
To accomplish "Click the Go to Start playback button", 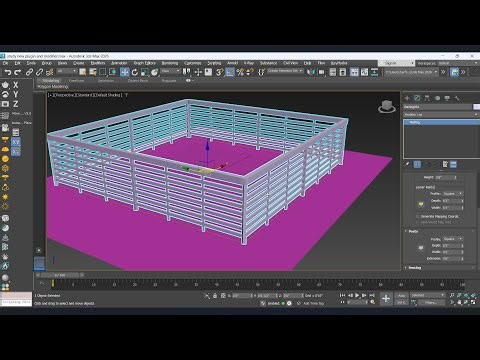I will click(x=342, y=295).
